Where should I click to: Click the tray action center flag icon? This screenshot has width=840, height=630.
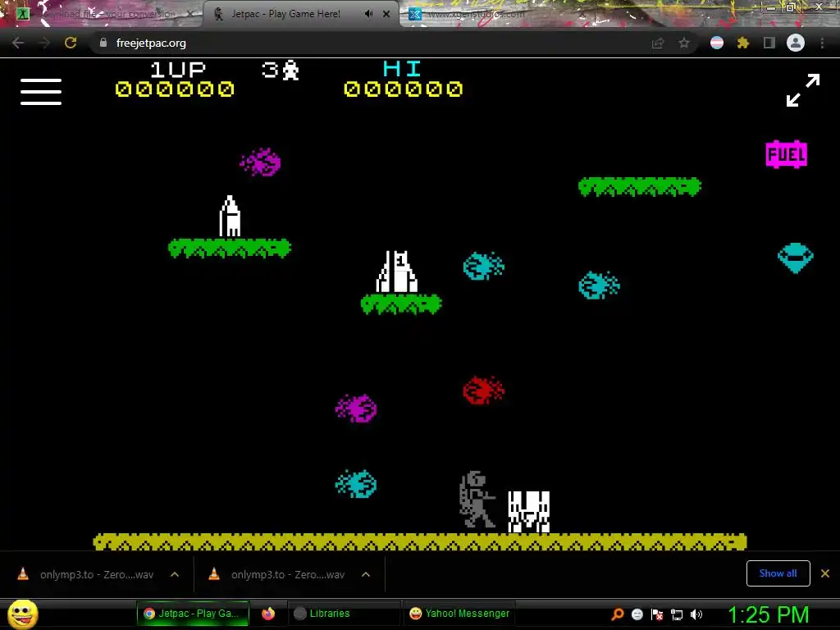point(657,614)
